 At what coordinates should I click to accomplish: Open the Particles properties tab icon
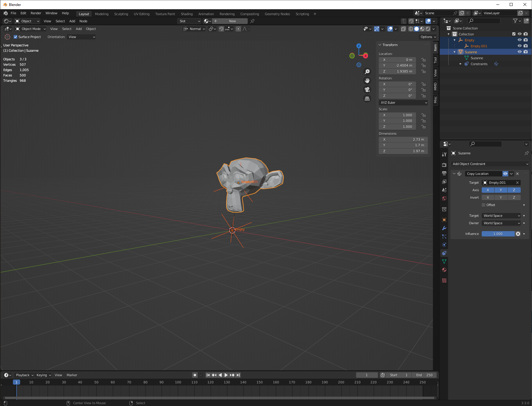click(x=444, y=236)
